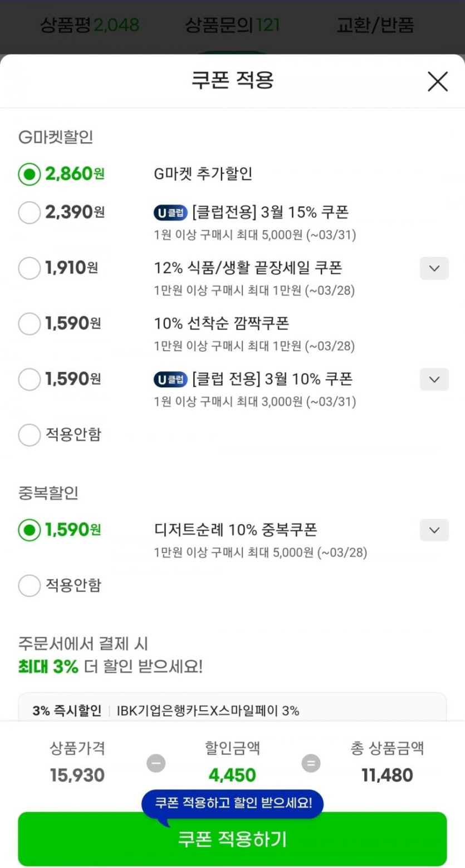Screen dimensions: 465x868
Task: Choose 적용안함 under G마켓할인
Action: [x=30, y=435]
